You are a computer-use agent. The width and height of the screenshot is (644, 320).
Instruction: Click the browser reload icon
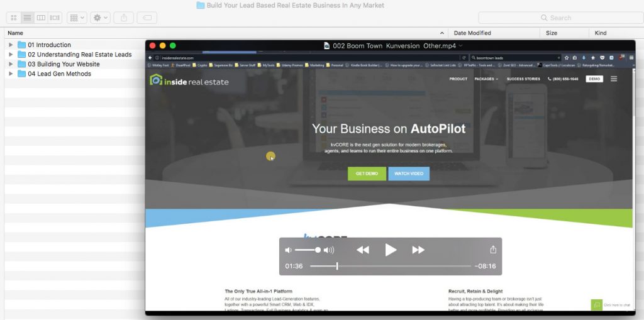pos(464,58)
